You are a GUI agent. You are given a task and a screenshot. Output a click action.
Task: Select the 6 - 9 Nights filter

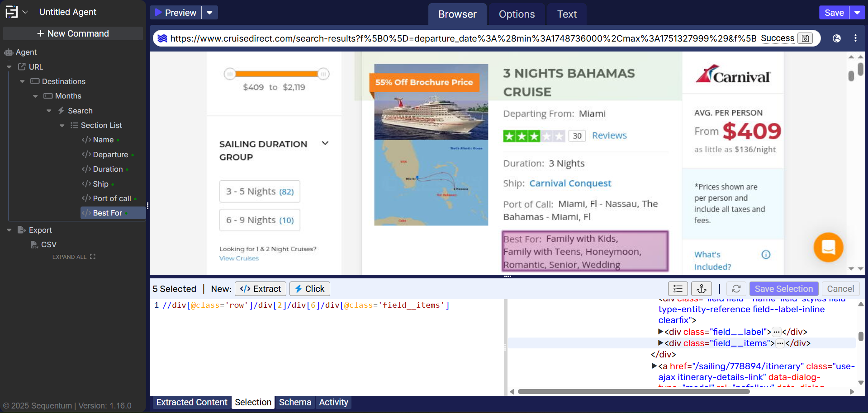pos(260,220)
